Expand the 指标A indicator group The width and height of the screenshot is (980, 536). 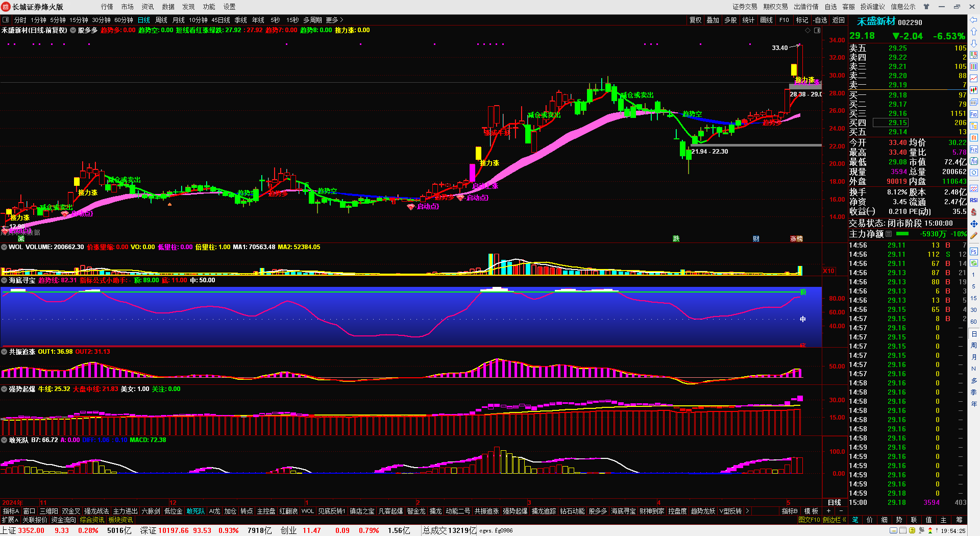click(x=11, y=511)
